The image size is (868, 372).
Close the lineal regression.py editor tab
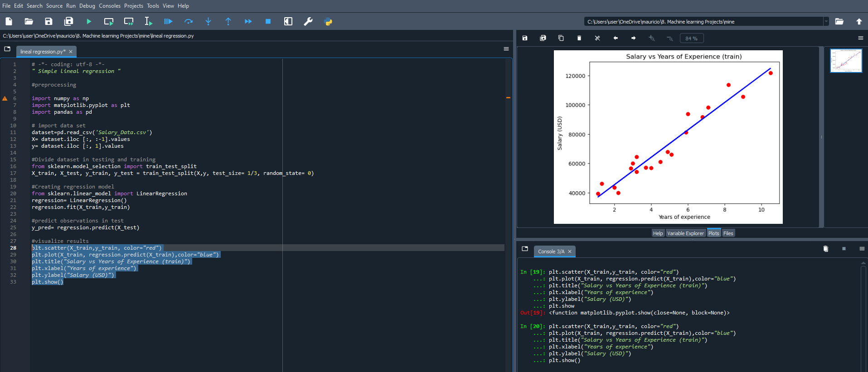coord(71,52)
